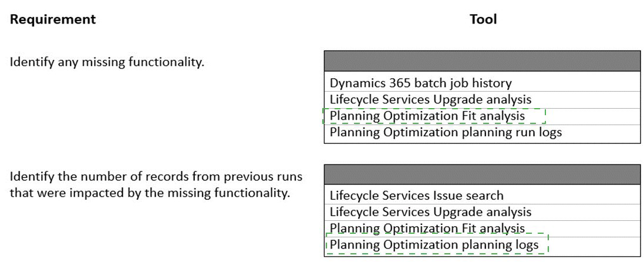This screenshot has height=262, width=644.
Task: Click the Tool column heading
Action: pyautogui.click(x=483, y=19)
